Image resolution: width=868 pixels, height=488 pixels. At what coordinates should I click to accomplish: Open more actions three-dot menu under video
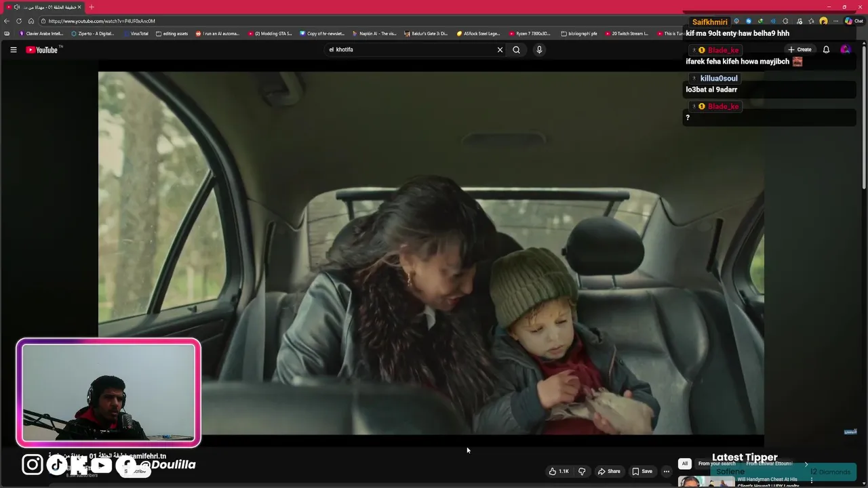click(666, 471)
